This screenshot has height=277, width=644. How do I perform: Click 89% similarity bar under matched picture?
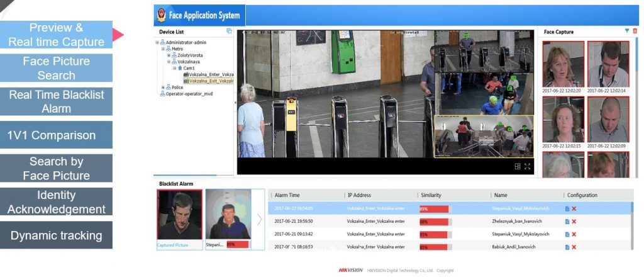pos(237,244)
